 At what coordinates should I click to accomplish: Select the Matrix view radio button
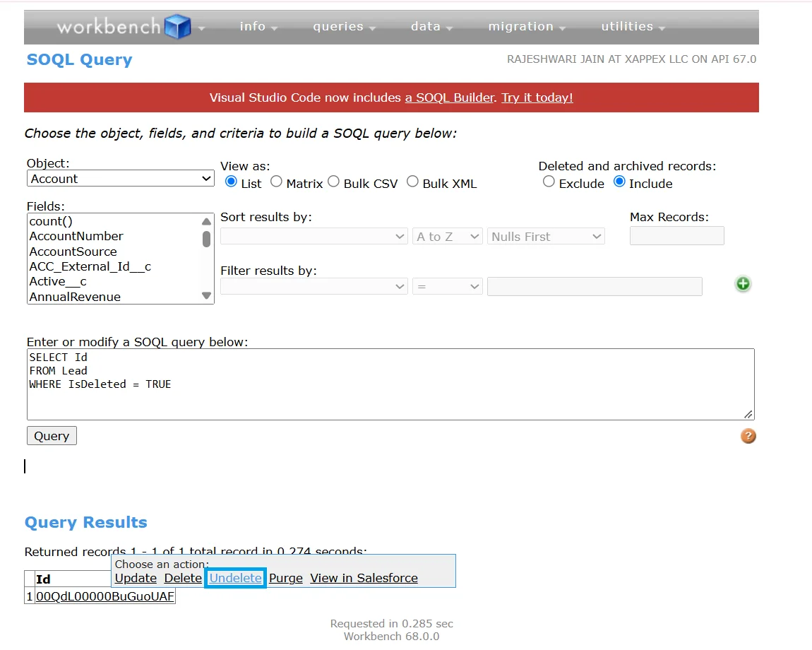pyautogui.click(x=277, y=182)
